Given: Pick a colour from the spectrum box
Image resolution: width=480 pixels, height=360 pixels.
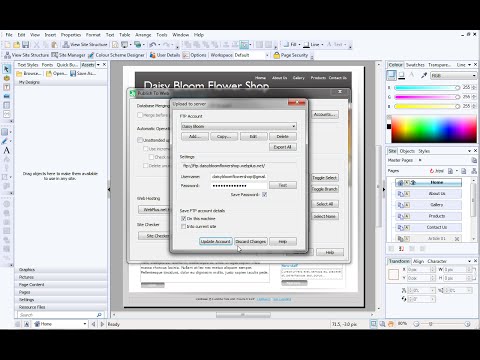Looking at the screenshot, I should pos(434,129).
